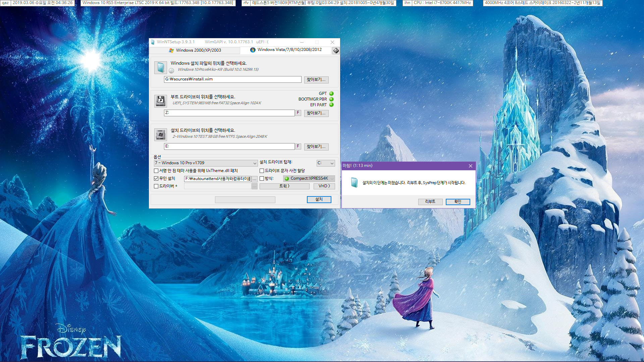Click the CPU Intel i7-6700K info widget
Screen dimensions: 644x362
[442, 3]
